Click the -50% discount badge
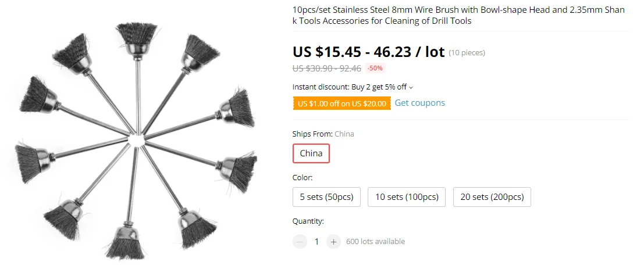This screenshot has width=644, height=265. point(376,68)
